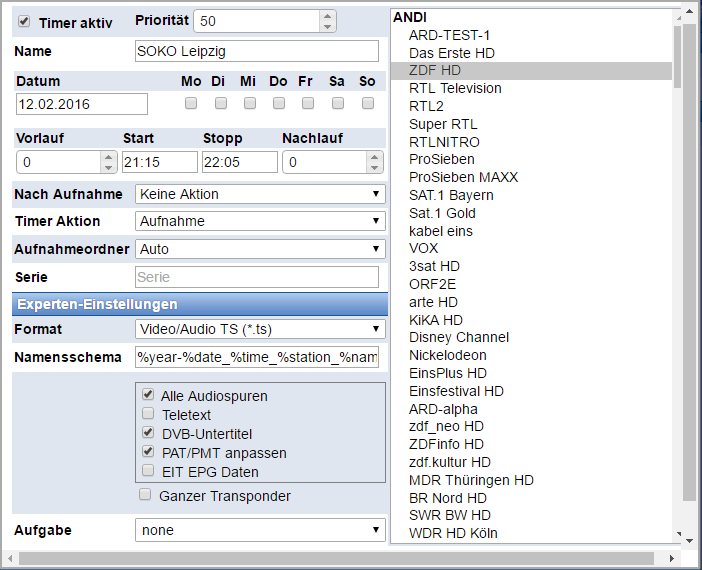
Task: Tick the Mi weekday checkbox
Action: [250, 103]
